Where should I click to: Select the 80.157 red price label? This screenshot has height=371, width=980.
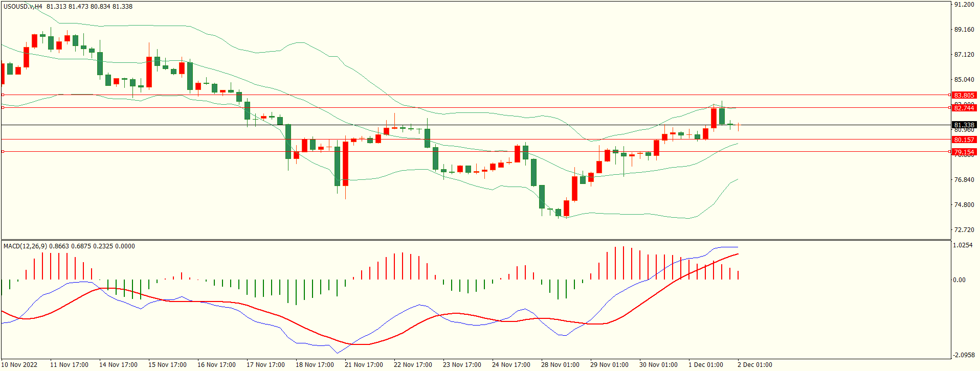[964, 140]
